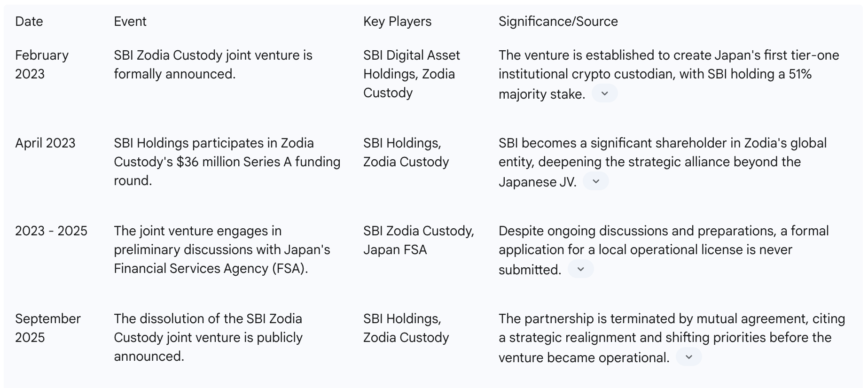Select the February 2023 date cell
868x388 pixels.
pyautogui.click(x=41, y=64)
